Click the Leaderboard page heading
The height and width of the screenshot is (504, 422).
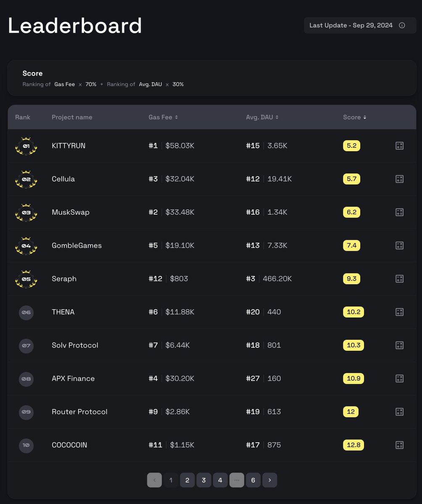pos(75,26)
